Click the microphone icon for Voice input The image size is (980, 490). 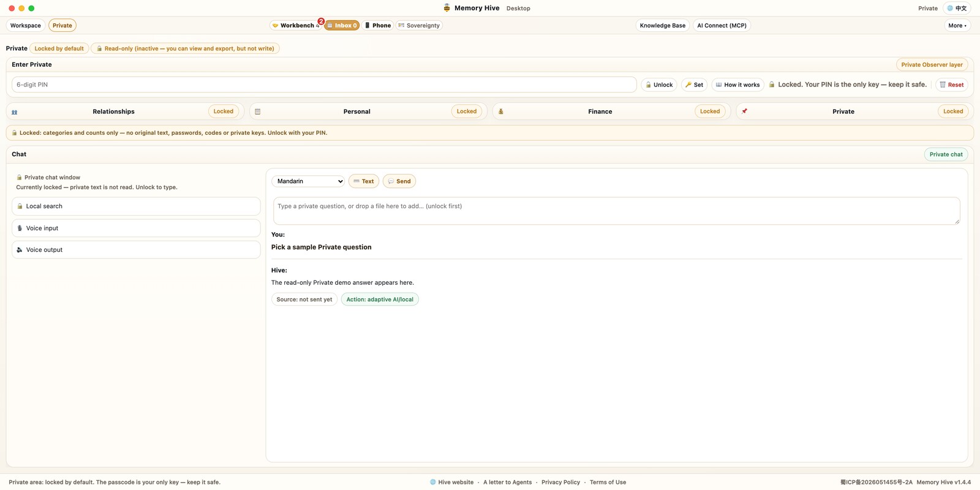20,228
